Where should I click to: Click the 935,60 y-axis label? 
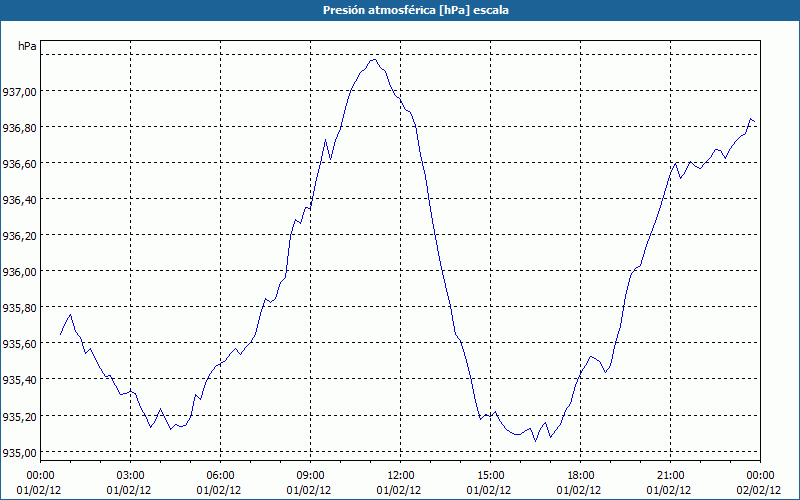point(20,344)
